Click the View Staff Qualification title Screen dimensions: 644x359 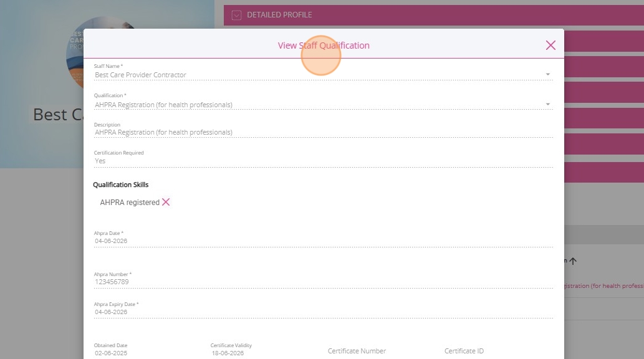click(324, 45)
